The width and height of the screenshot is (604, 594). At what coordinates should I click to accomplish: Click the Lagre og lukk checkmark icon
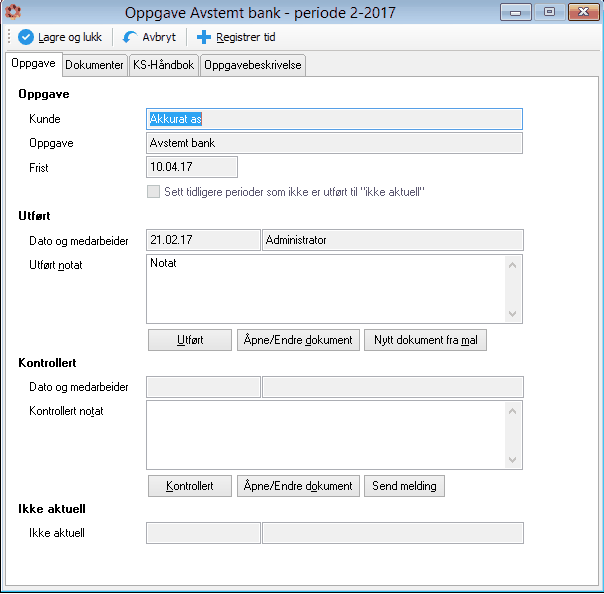pos(26,37)
